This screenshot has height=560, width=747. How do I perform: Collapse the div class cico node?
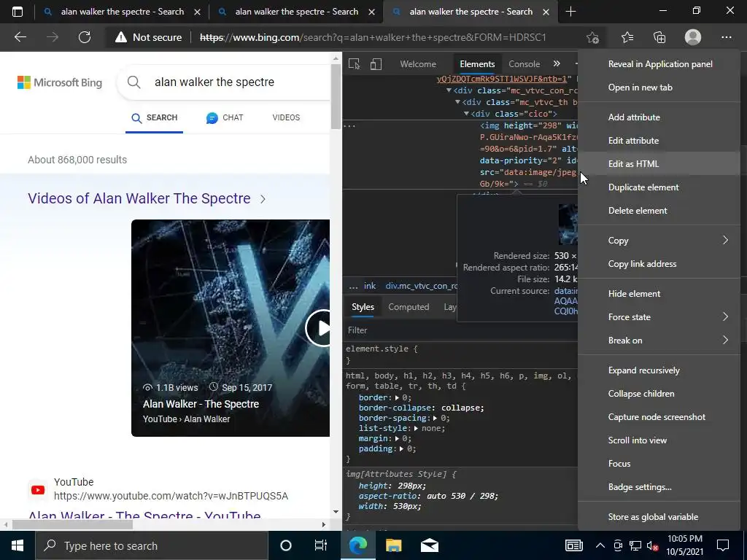pos(466,114)
